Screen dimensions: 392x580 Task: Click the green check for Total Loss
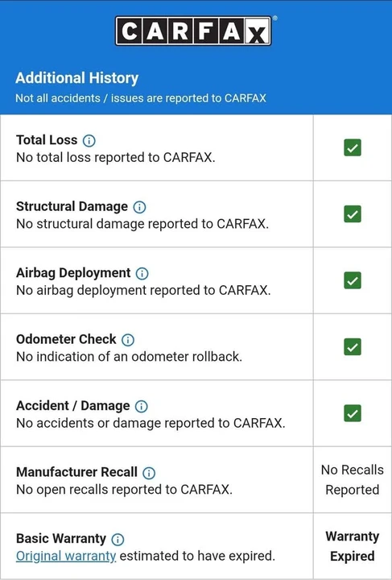coord(353,147)
